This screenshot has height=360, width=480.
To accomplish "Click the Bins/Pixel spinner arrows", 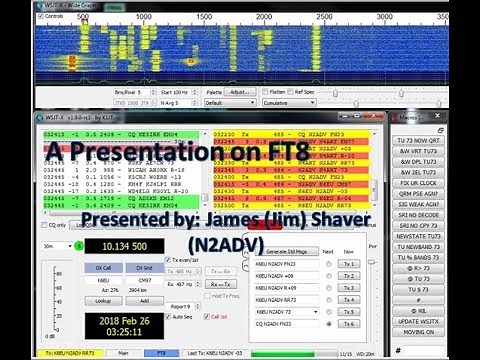I will 153,92.
